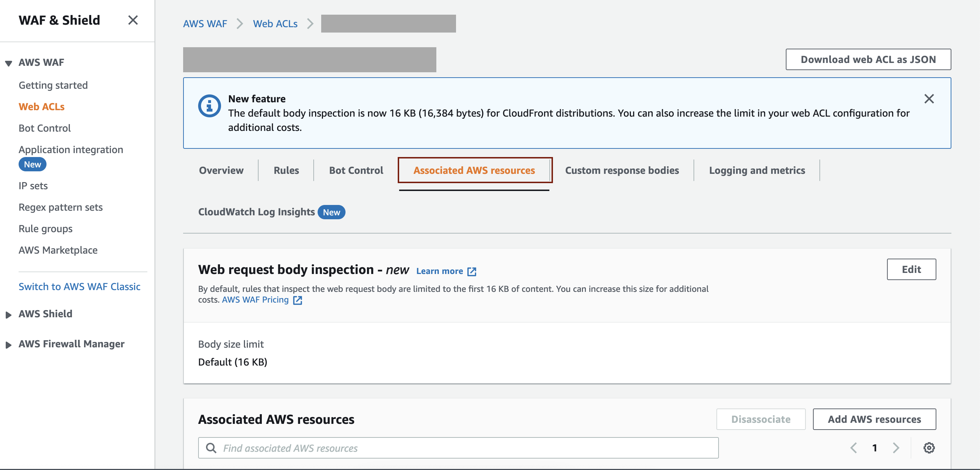Open Bot Control in sidebar

click(x=44, y=128)
